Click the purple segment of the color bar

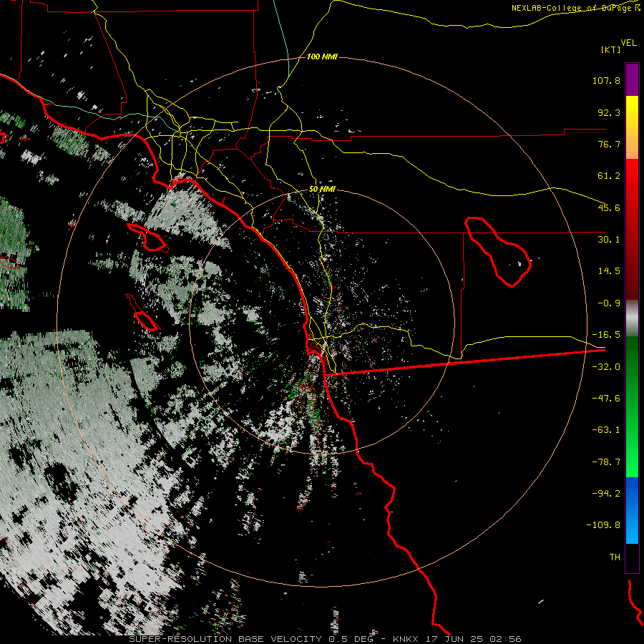pyautogui.click(x=632, y=80)
